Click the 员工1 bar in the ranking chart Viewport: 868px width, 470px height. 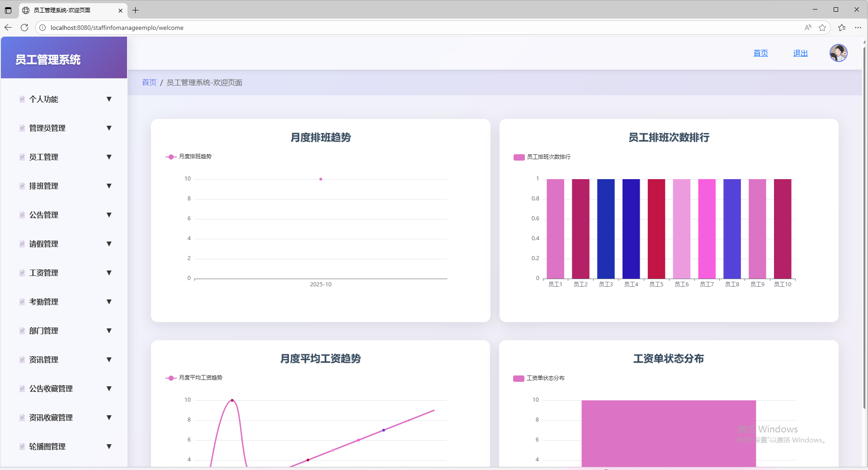point(555,229)
